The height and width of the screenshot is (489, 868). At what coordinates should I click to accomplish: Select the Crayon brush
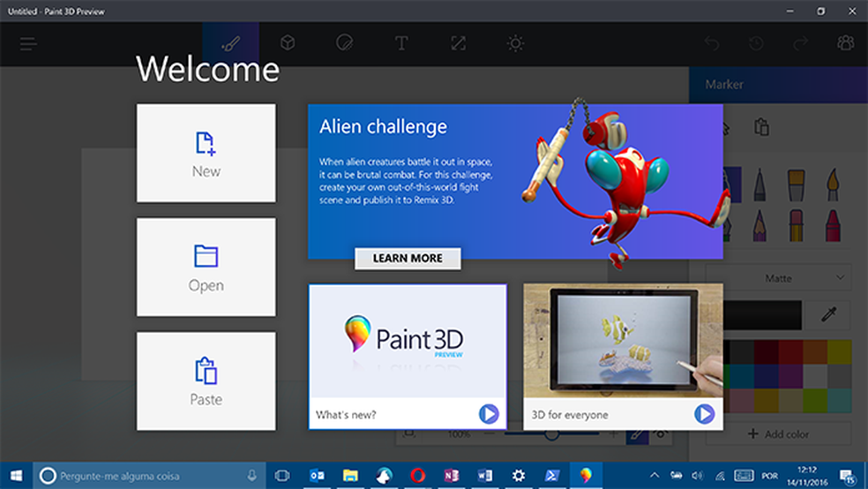click(833, 225)
